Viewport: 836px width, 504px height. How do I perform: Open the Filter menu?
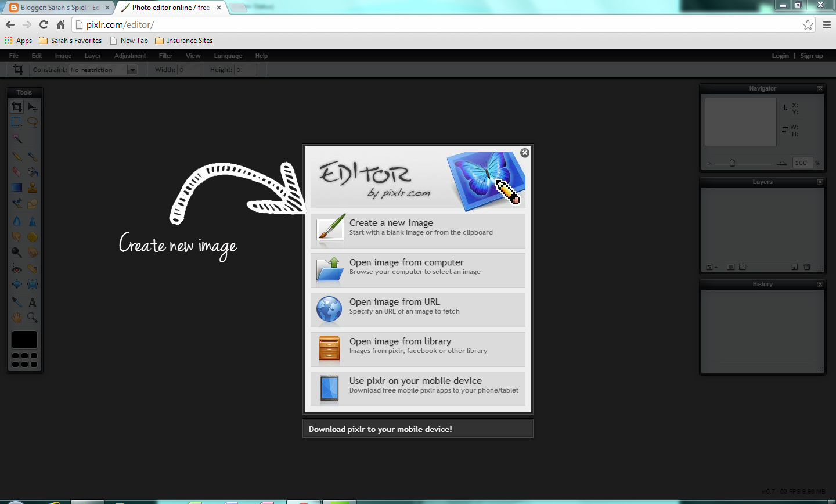click(x=165, y=56)
